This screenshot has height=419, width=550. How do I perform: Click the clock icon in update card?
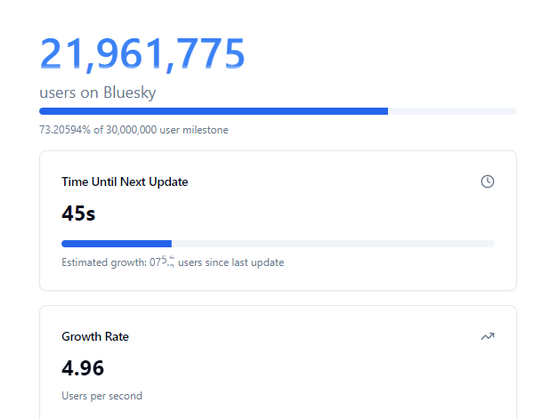click(x=487, y=182)
